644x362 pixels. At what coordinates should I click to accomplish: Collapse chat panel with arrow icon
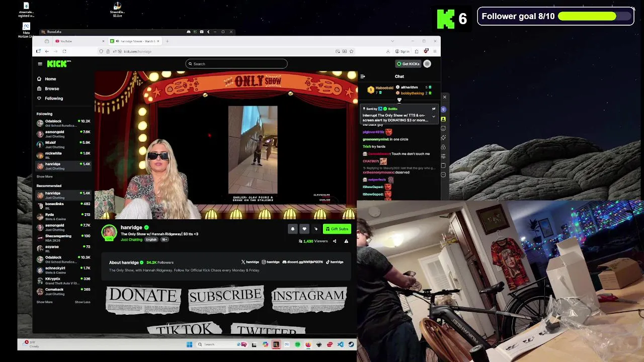pos(362,76)
